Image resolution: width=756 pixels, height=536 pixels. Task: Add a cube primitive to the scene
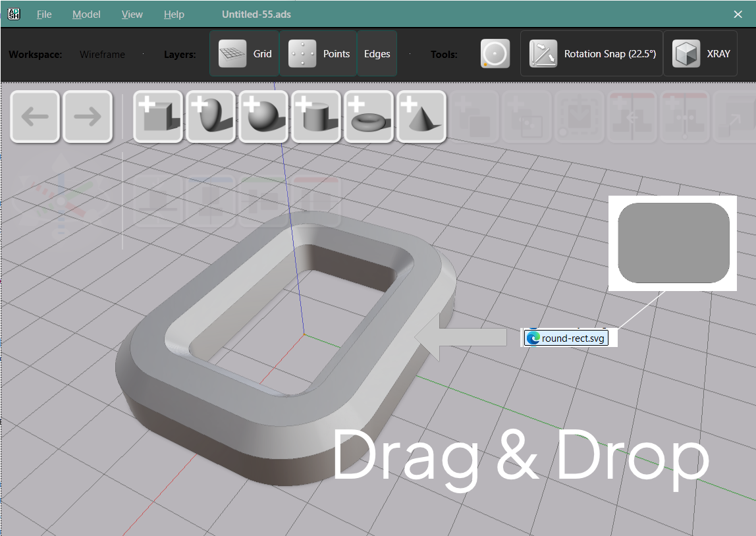pyautogui.click(x=157, y=117)
